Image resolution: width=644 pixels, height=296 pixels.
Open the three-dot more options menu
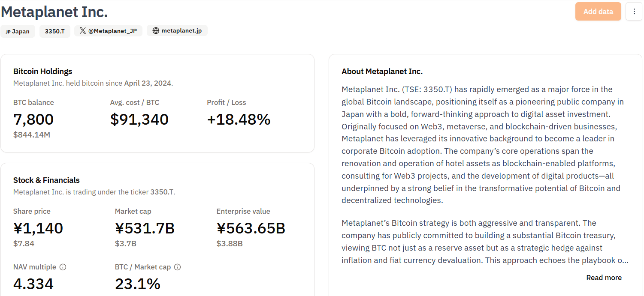tap(634, 12)
